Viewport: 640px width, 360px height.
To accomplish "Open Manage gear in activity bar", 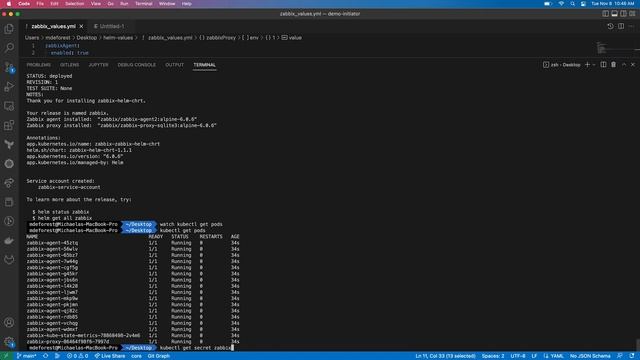I will tap(9, 342).
